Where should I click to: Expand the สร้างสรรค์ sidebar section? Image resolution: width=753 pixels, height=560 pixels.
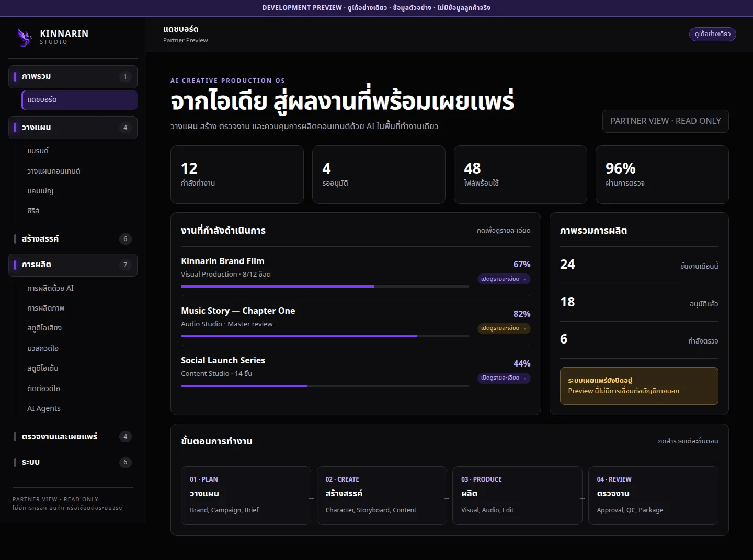[x=73, y=239]
